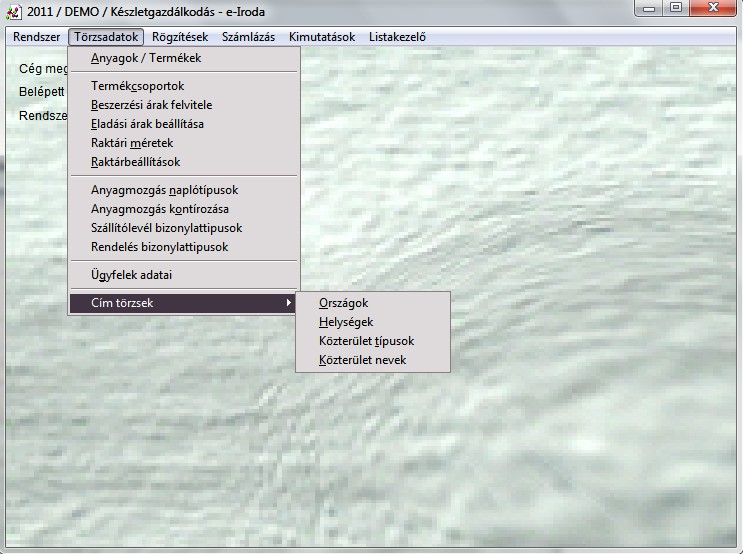Minimize the e-Iroda window

[x=652, y=8]
